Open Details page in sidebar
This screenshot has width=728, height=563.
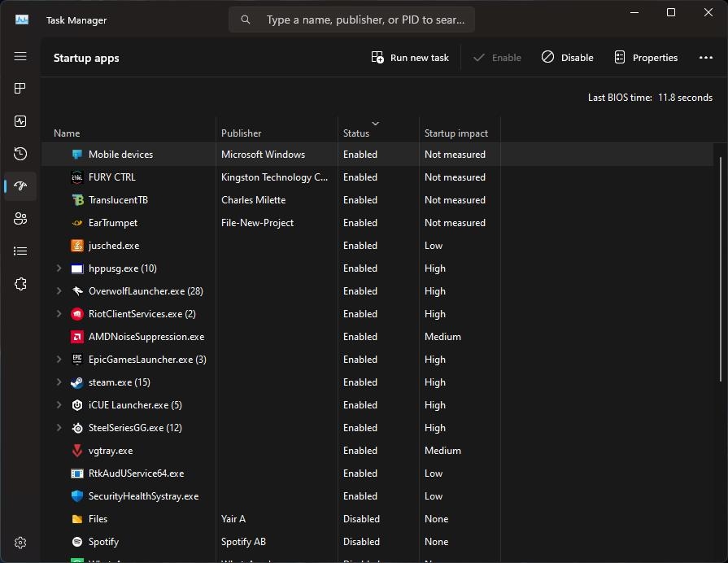click(x=20, y=251)
